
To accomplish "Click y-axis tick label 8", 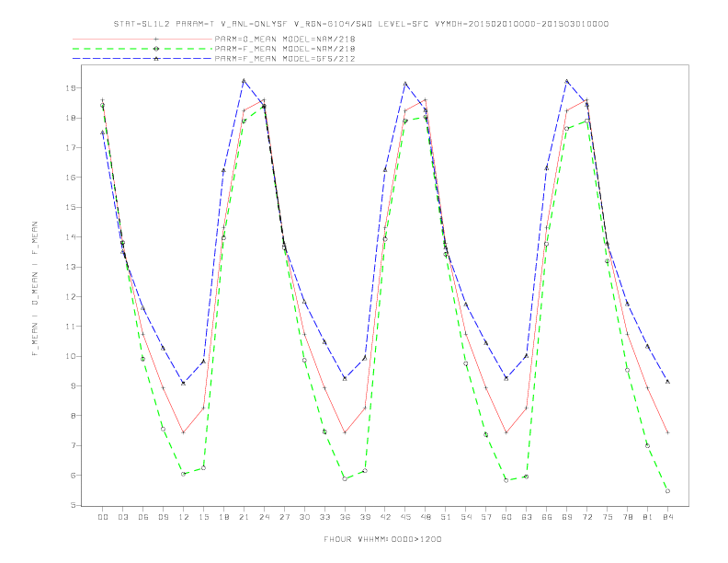I will 74,416.
